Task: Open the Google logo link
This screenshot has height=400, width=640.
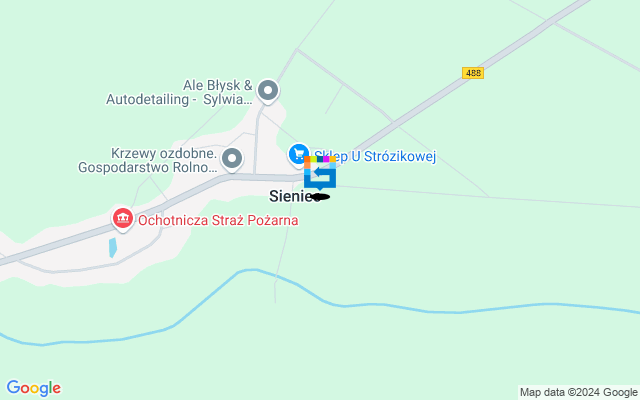Action: (x=34, y=388)
